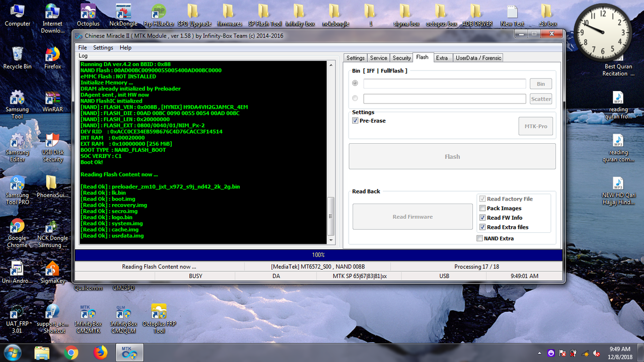Launch Google Chrome desktop shortcut

(x=17, y=233)
